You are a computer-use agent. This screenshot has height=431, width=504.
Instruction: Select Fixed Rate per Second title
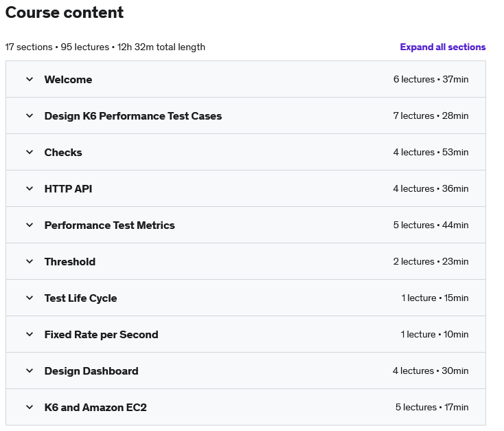coord(101,335)
